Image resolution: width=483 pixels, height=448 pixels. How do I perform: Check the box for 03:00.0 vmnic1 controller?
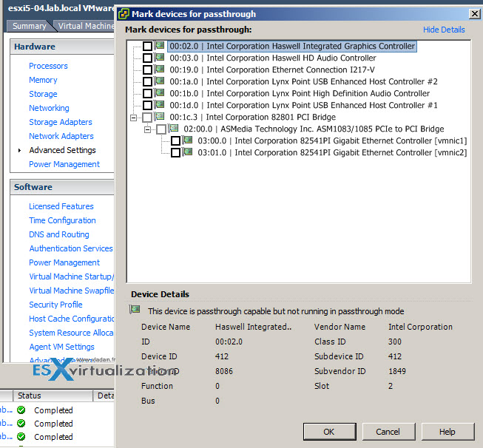175,140
